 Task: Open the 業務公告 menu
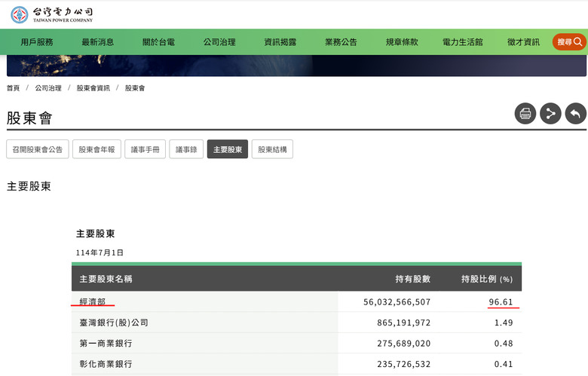click(x=341, y=42)
